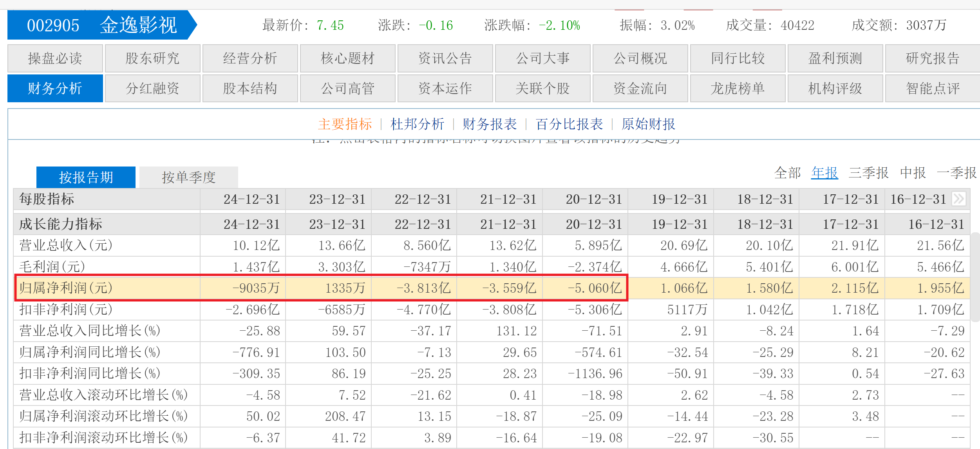Filter reports by 三季报
Screen dimensions: 980x449
(x=868, y=172)
